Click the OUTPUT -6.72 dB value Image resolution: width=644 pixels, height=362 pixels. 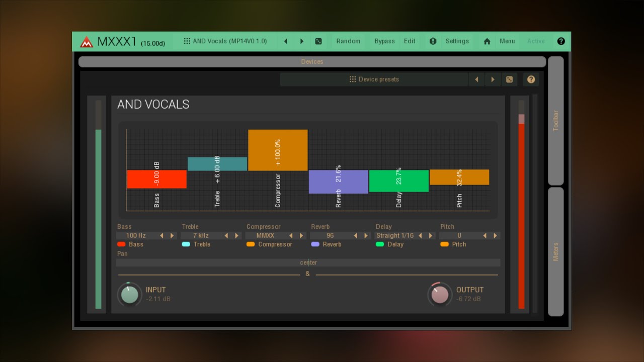point(468,299)
